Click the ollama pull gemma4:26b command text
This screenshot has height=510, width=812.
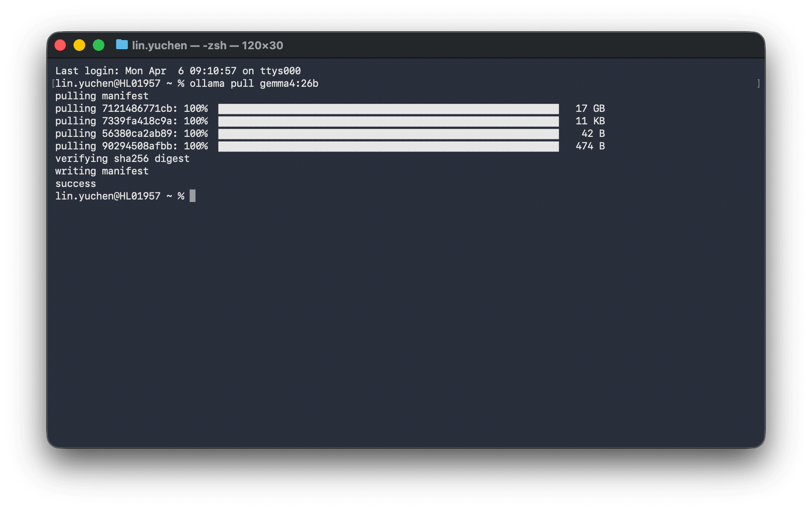coord(254,83)
